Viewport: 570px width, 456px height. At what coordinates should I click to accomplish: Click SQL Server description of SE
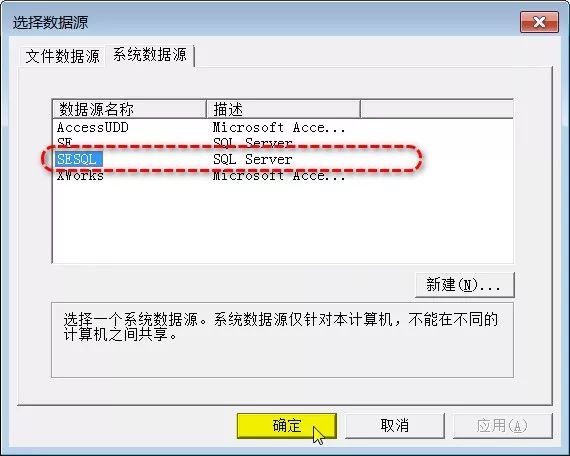pyautogui.click(x=253, y=143)
